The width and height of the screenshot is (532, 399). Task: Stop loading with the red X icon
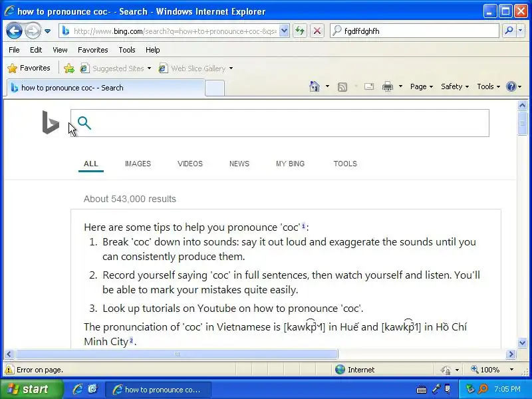click(317, 31)
